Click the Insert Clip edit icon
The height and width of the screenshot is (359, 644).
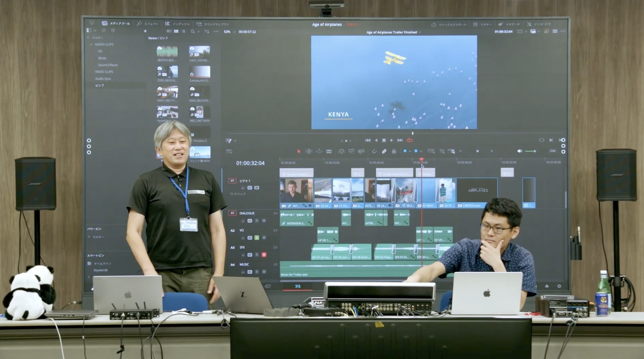pos(341,152)
